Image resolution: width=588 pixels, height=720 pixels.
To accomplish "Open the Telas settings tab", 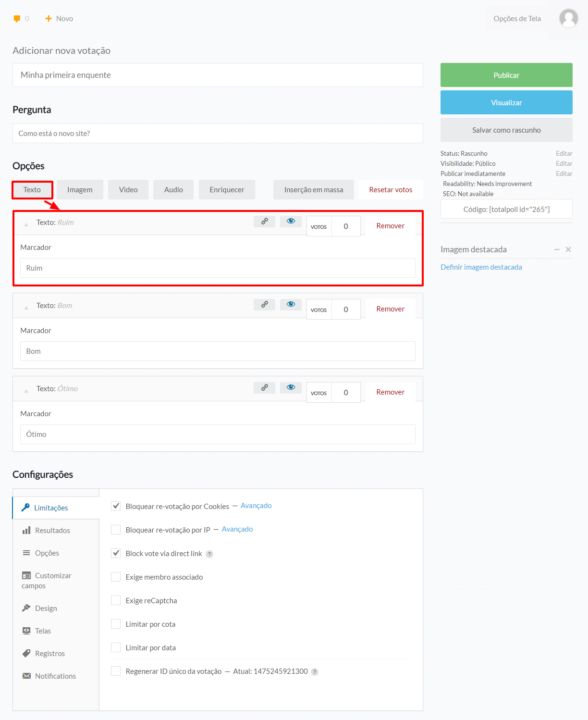I will 56,631.
